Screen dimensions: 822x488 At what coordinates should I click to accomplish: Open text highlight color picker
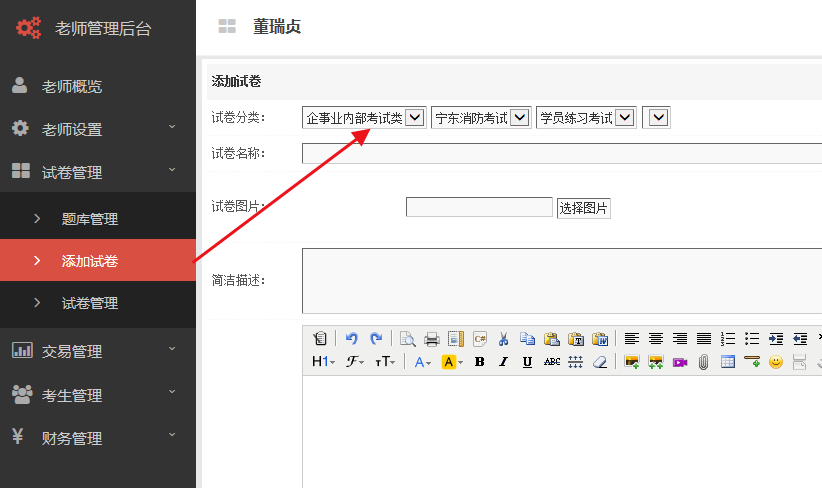450,362
